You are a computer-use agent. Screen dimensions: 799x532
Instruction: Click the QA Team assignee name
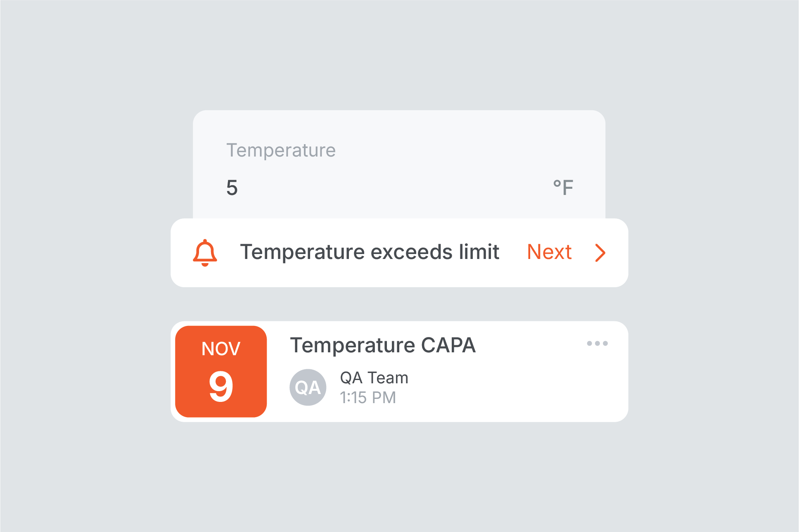click(374, 378)
